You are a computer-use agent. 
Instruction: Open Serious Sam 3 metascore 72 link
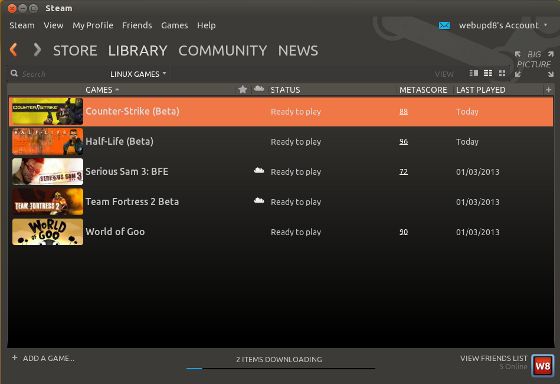pos(404,171)
